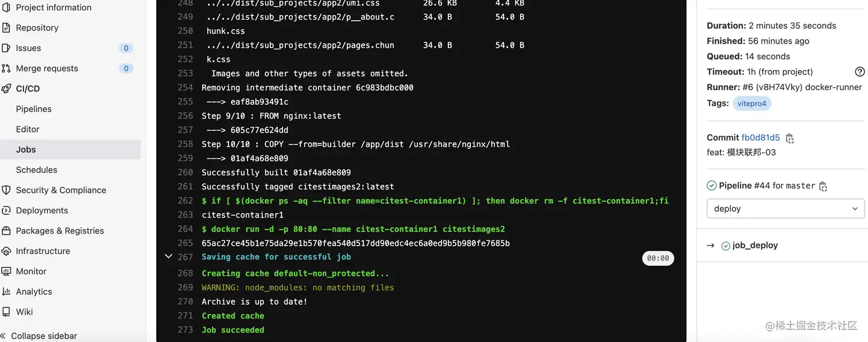The width and height of the screenshot is (868, 342).
Task: Copy the pipeline branch name icon
Action: [x=823, y=186]
